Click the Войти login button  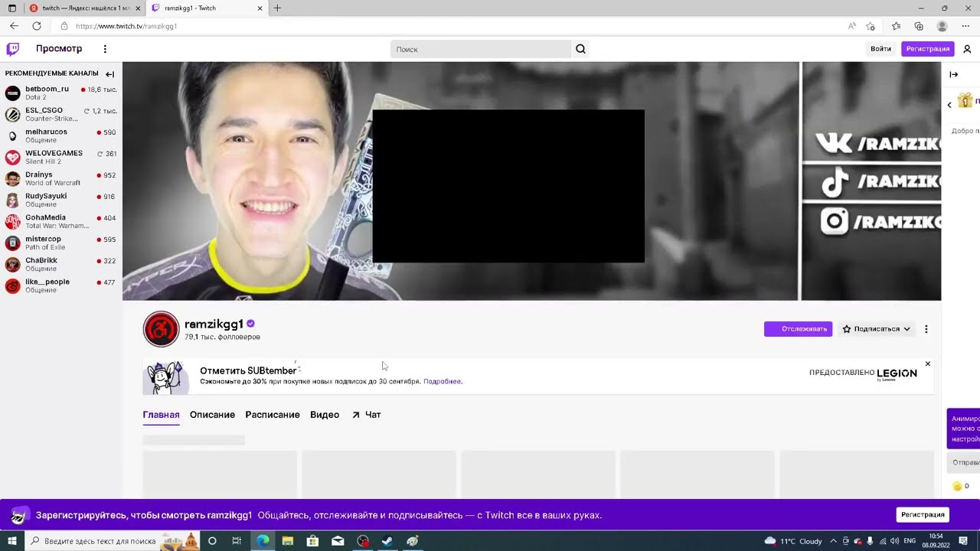(x=880, y=49)
